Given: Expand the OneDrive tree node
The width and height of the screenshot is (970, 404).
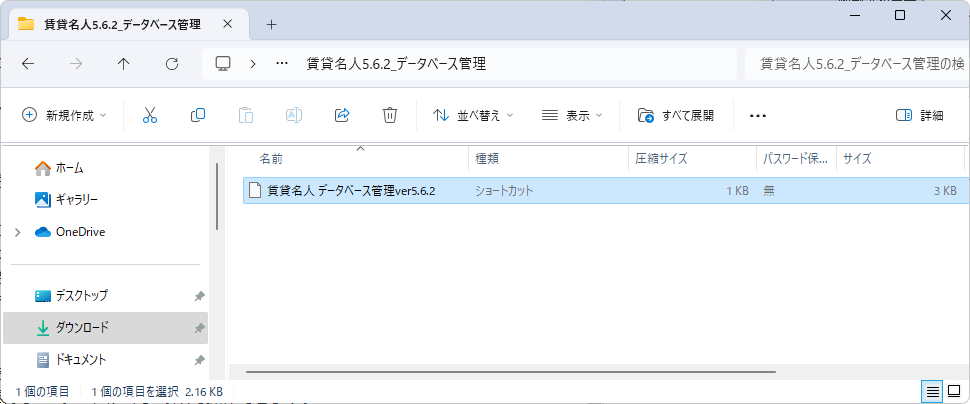Looking at the screenshot, I should (x=17, y=232).
